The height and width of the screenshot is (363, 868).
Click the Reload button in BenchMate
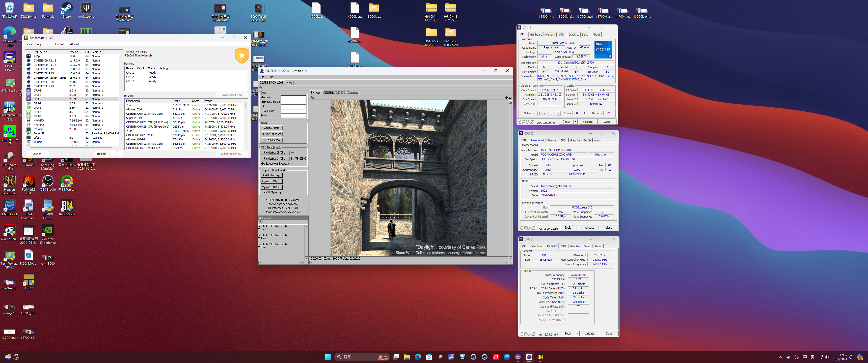tap(101, 154)
